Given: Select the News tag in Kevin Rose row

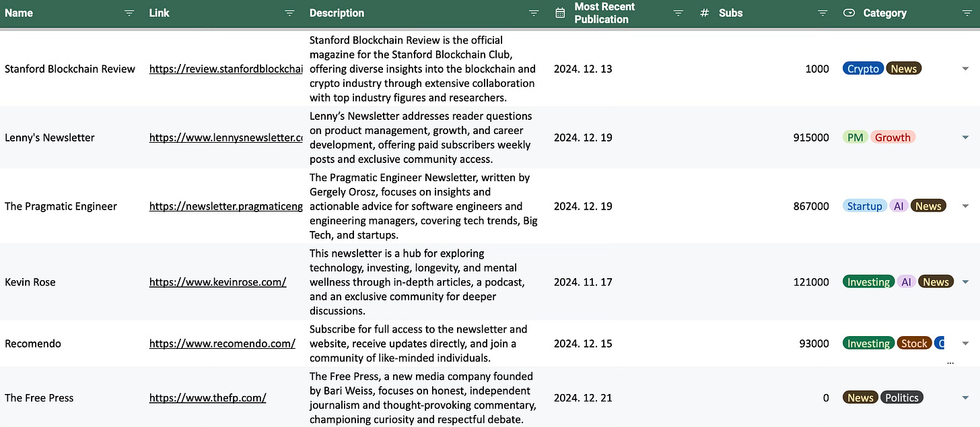Looking at the screenshot, I should pos(936,282).
